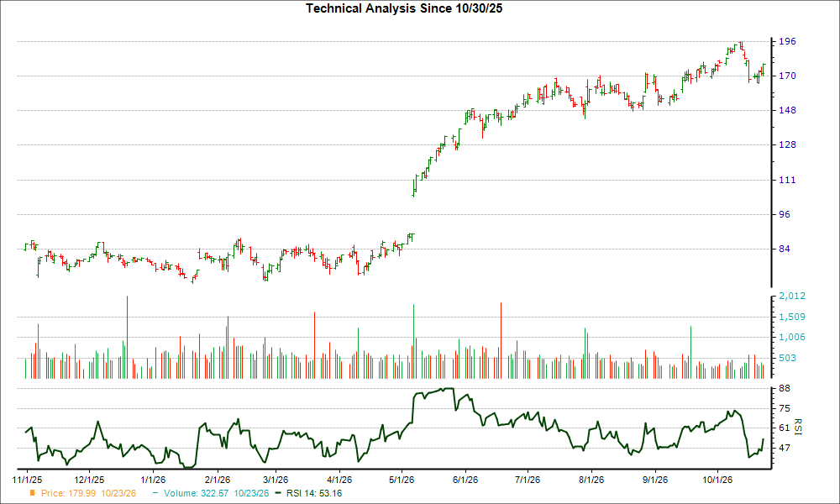Click the vertical RSI axis title
Viewport: 840px width, 504px height.
797,427
